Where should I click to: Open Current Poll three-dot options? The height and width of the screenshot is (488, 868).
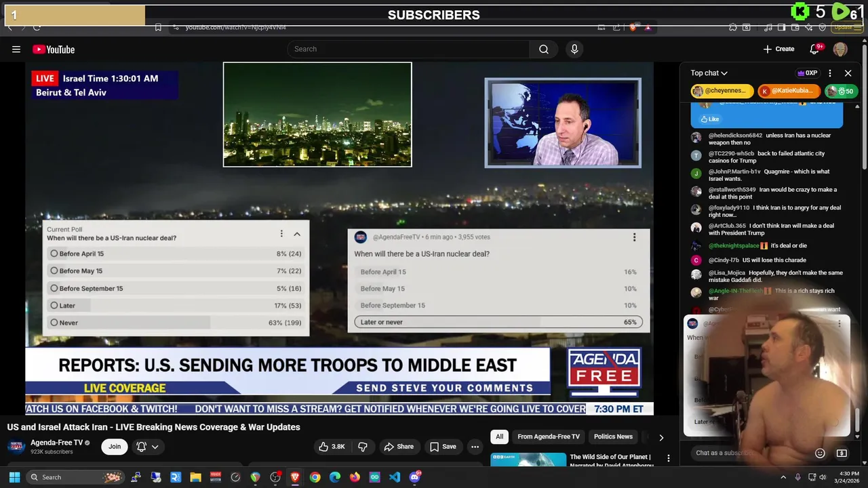click(x=281, y=234)
